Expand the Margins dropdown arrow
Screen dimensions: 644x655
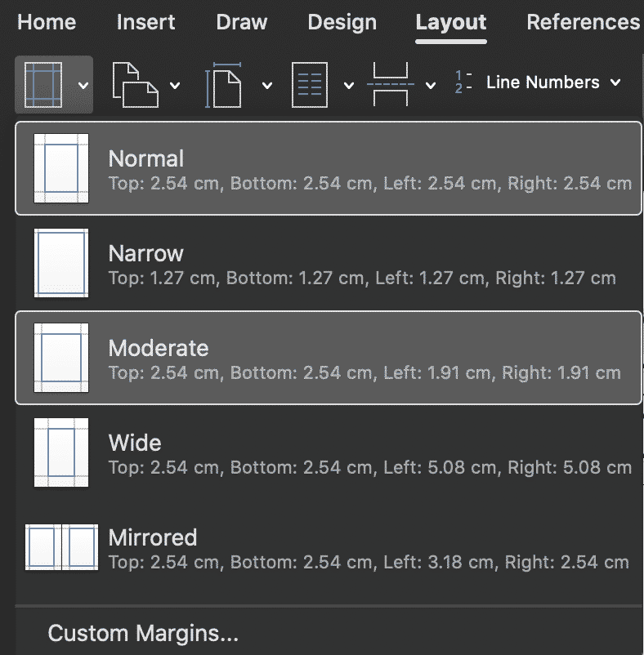(83, 83)
